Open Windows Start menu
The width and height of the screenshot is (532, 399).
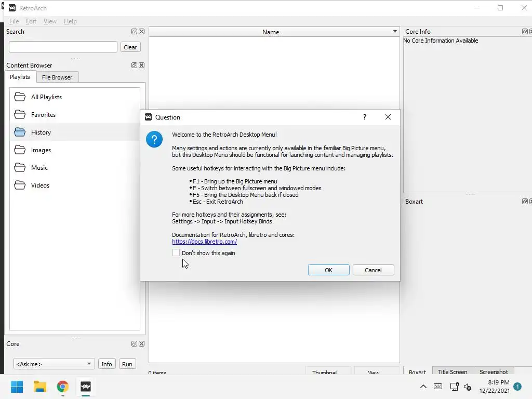(x=17, y=387)
